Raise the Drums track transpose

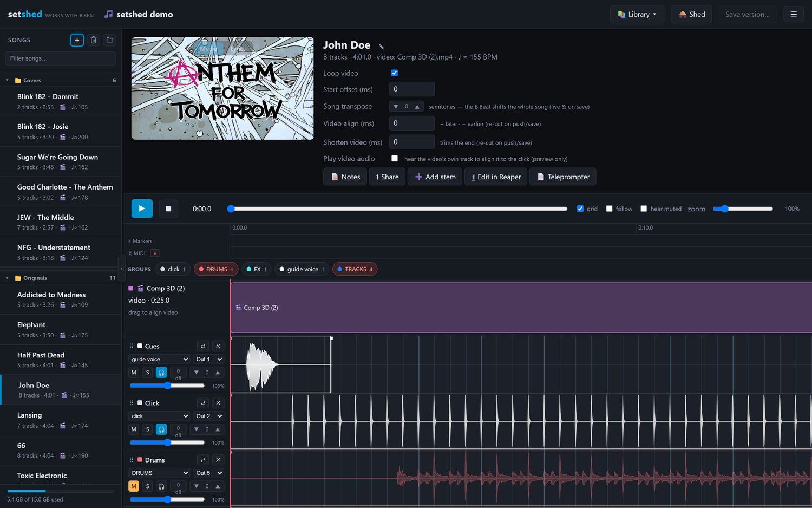click(x=218, y=486)
